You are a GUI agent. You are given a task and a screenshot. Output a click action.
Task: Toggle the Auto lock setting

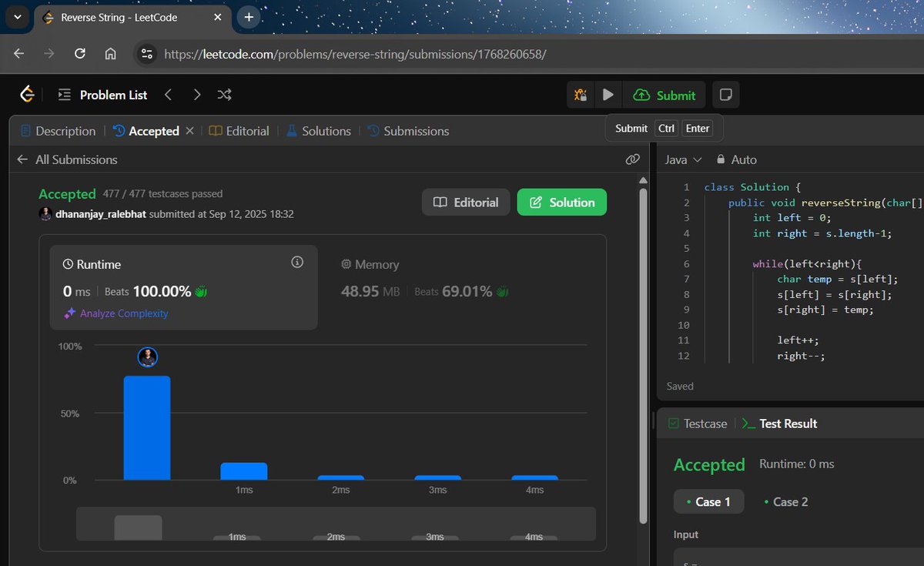click(x=737, y=159)
